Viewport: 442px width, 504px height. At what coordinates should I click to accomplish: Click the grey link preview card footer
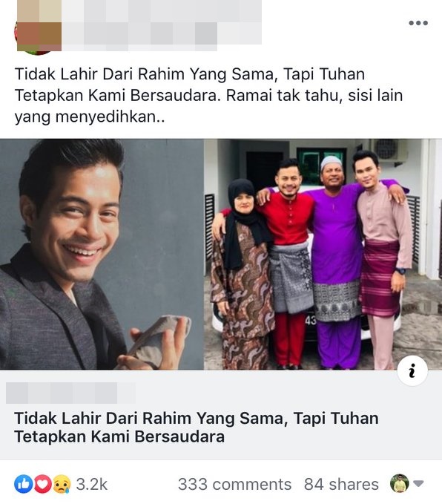221,415
